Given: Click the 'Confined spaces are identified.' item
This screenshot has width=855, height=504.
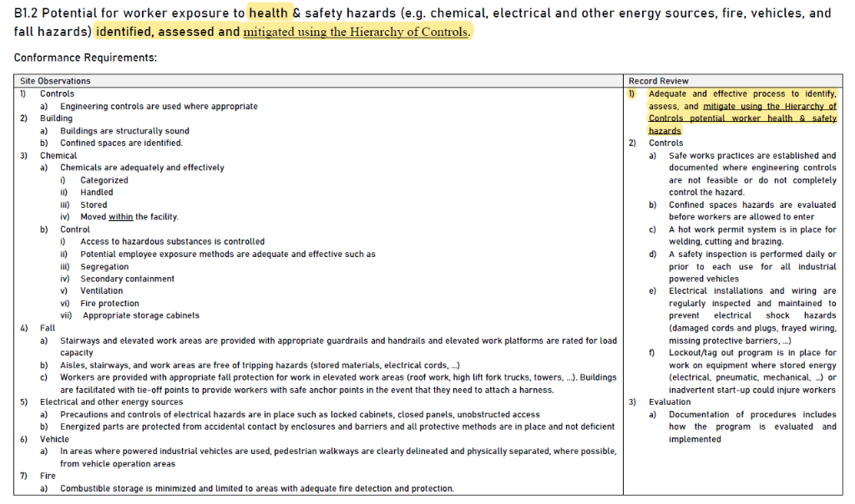Looking at the screenshot, I should (121, 143).
